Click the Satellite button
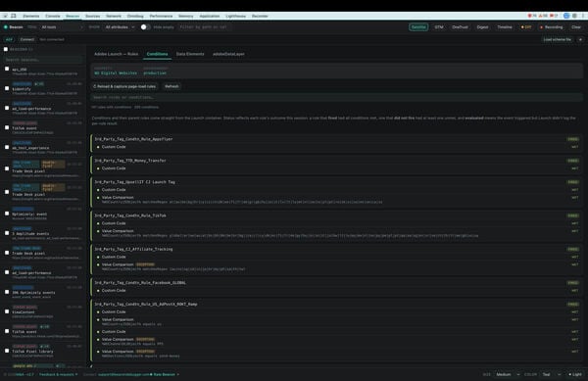Viewport: 588px width, 381px height. click(418, 27)
